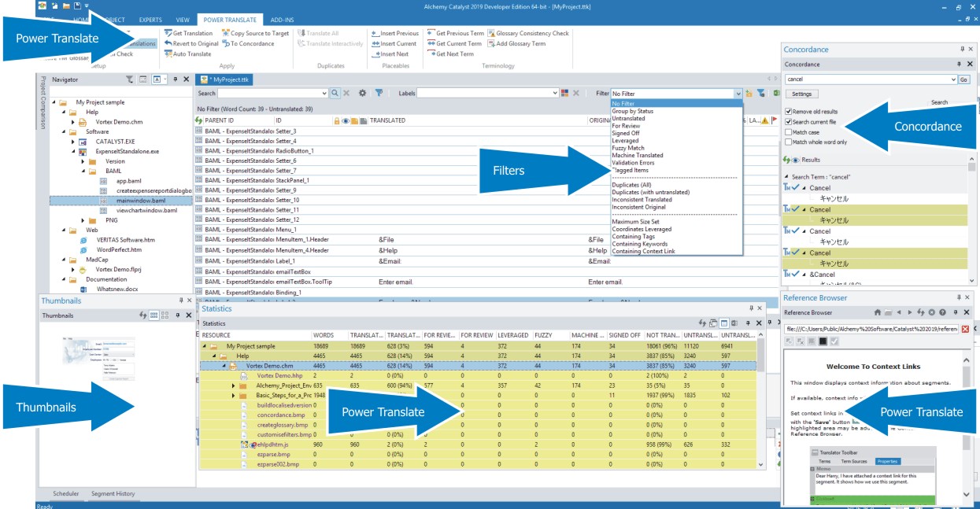The image size is (980, 509).
Task: Click the refresh icon in the Concordance Results bar
Action: tap(786, 160)
